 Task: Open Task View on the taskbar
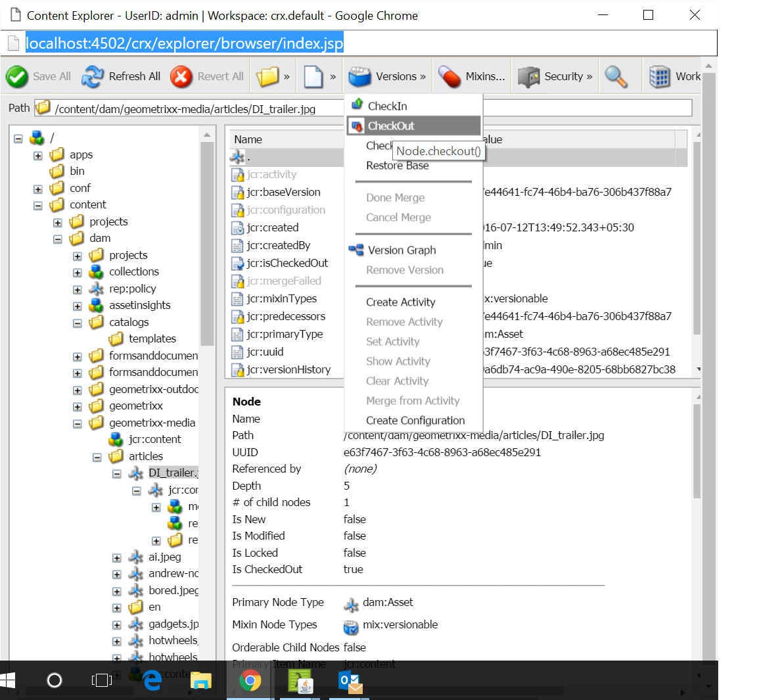pos(101,680)
